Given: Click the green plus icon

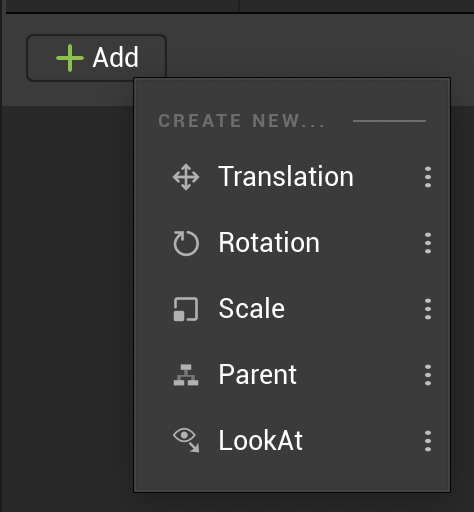Looking at the screenshot, I should coord(70,58).
